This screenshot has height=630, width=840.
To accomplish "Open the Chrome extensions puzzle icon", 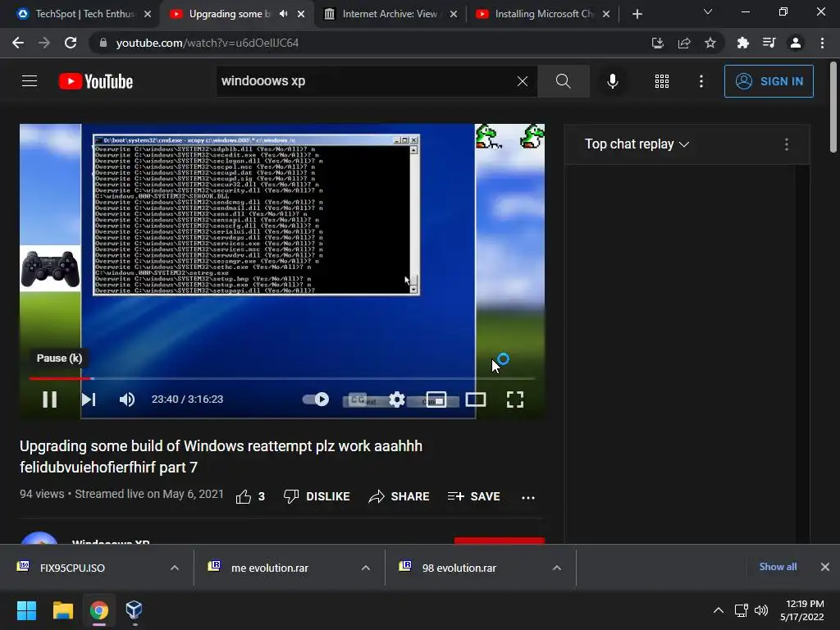I will point(742,43).
